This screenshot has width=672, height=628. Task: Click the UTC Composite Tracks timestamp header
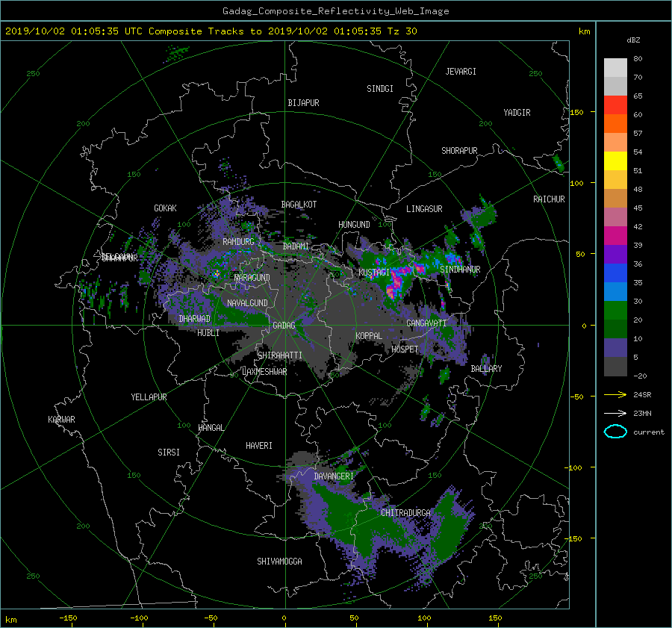click(x=211, y=31)
